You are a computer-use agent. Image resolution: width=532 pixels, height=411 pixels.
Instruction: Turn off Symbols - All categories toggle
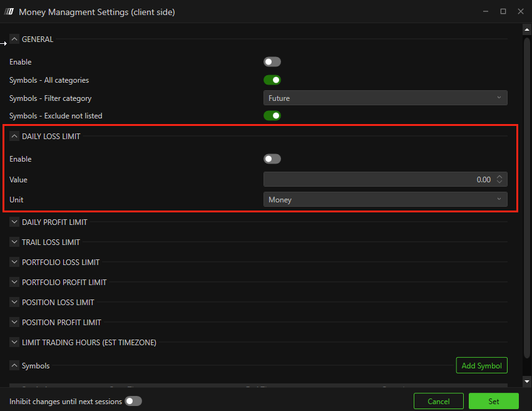(272, 80)
